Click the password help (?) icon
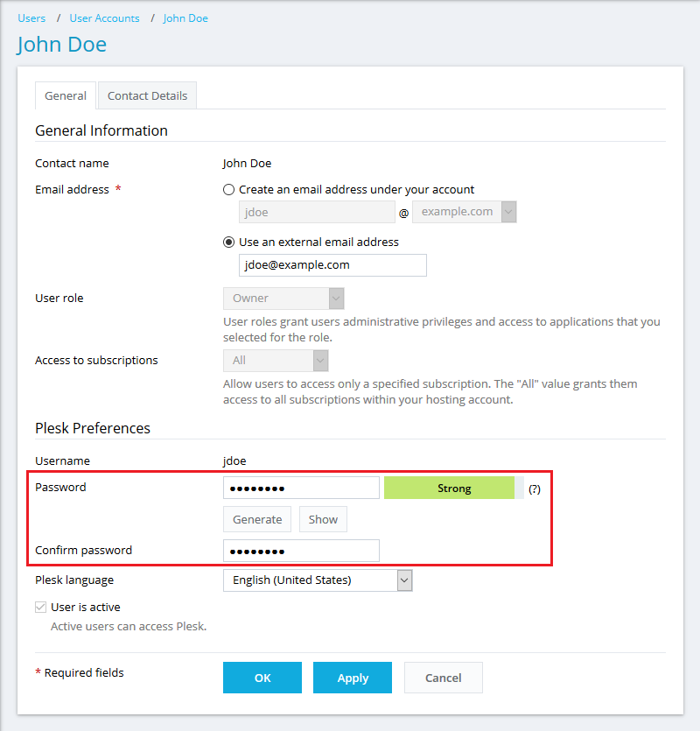 pyautogui.click(x=534, y=489)
